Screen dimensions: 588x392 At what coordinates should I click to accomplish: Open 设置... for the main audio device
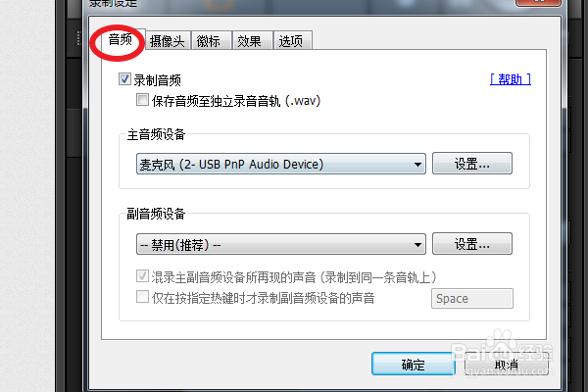472,164
